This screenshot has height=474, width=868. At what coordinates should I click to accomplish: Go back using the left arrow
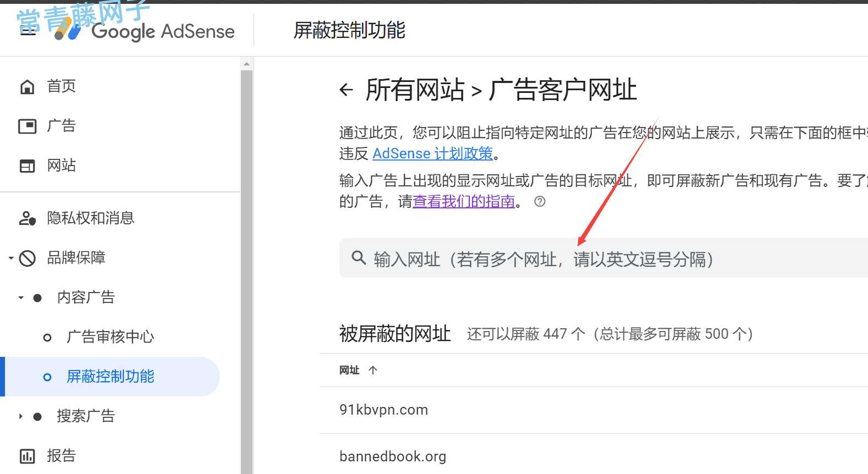346,90
